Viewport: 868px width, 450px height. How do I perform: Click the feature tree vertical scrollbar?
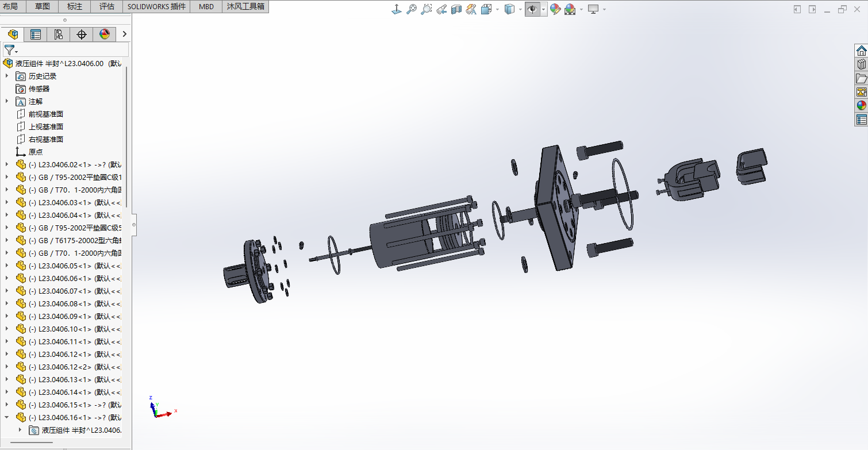point(127,137)
